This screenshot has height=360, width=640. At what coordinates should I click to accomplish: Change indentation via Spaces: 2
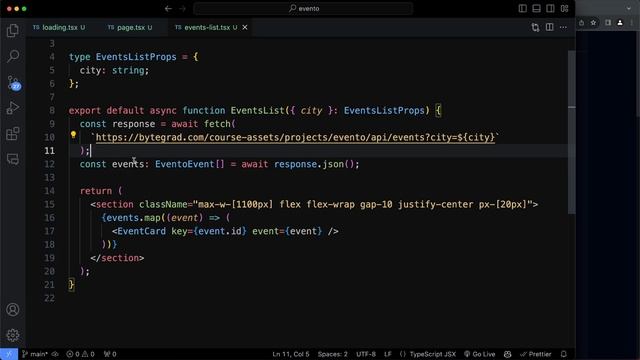333,354
